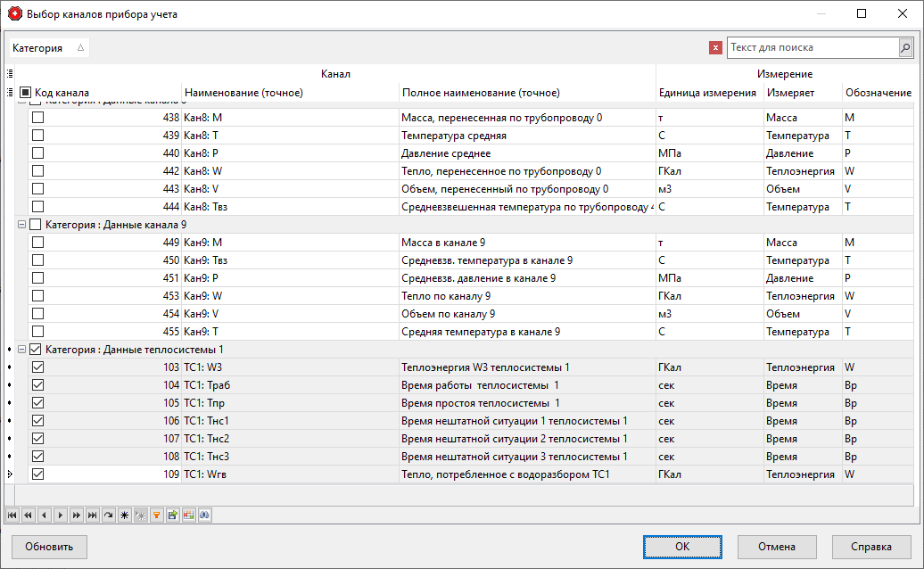Confirm selection with the OK button
The height and width of the screenshot is (569, 924).
click(x=681, y=547)
